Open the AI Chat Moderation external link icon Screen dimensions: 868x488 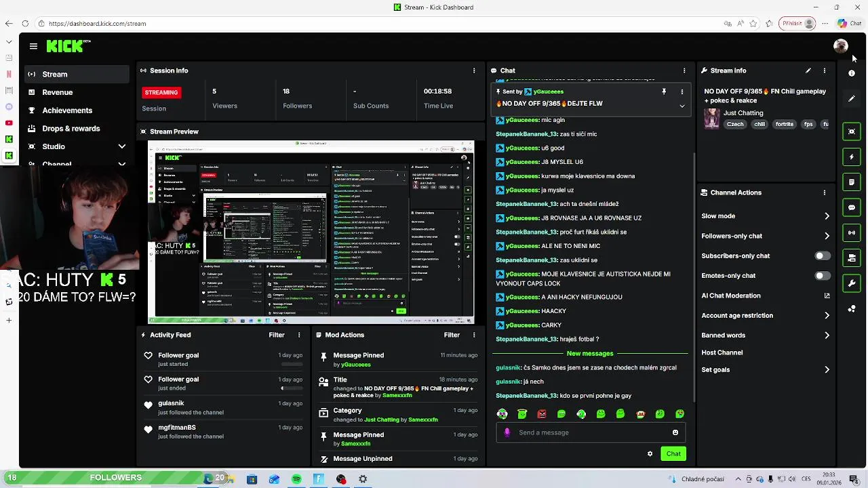click(x=827, y=296)
